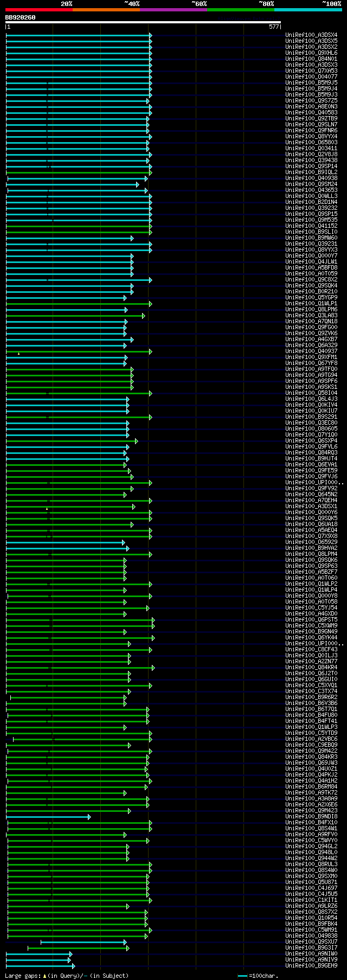Open hit UniRef100_A3DSX4
The width and height of the screenshot is (347, 980).
pyautogui.click(x=311, y=35)
